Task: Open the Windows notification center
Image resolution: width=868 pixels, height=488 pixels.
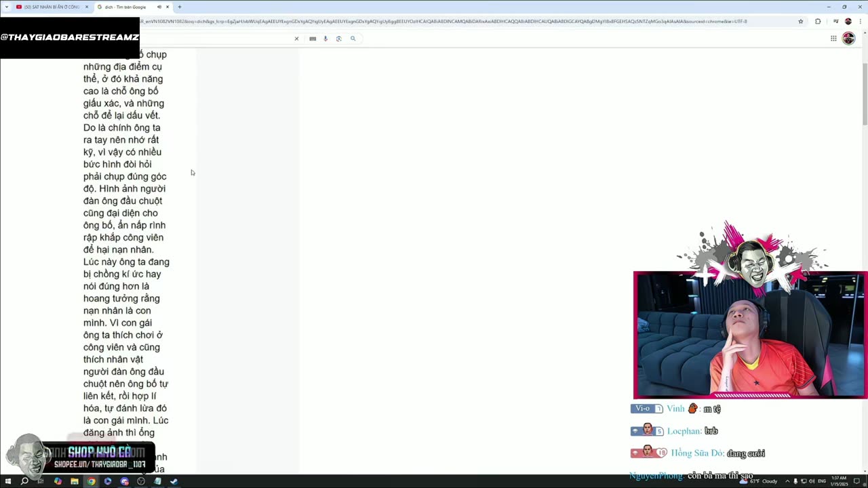Action: pyautogui.click(x=856, y=481)
